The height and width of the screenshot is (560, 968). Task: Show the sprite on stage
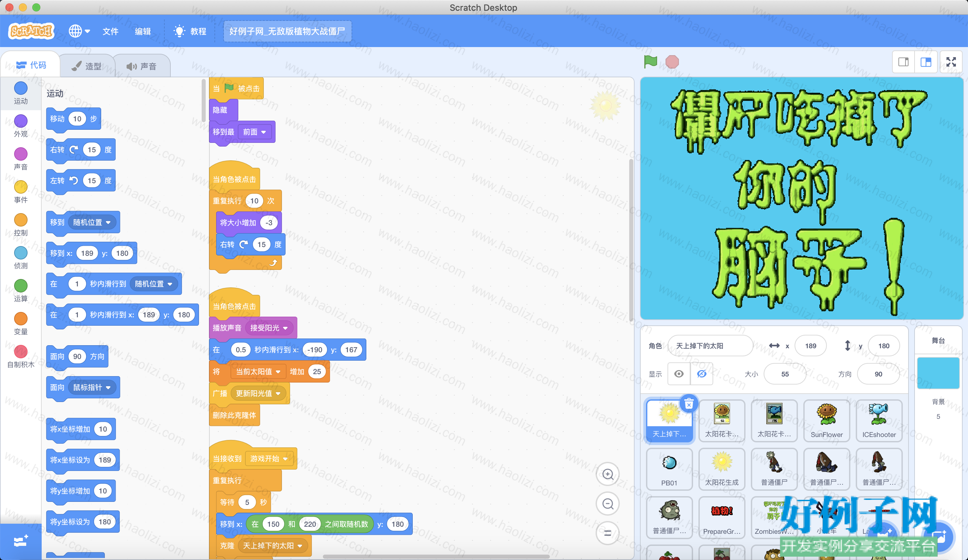(679, 374)
